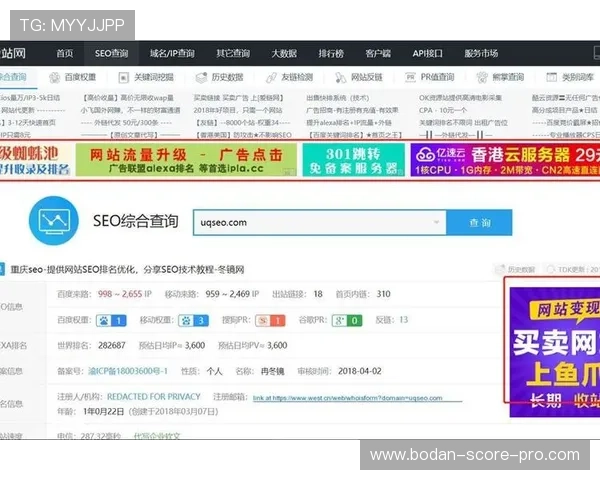Open the API接口 menu
Screen dimensions: 600x480
click(x=427, y=53)
